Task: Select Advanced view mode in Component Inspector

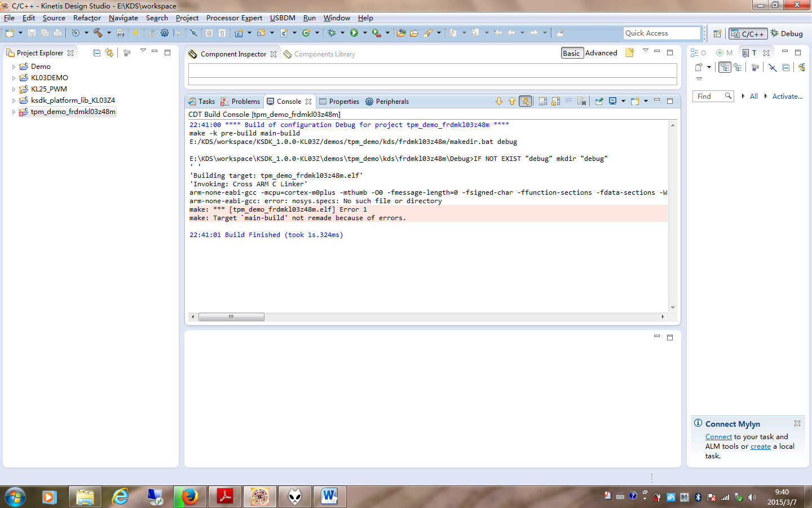Action: [x=601, y=53]
